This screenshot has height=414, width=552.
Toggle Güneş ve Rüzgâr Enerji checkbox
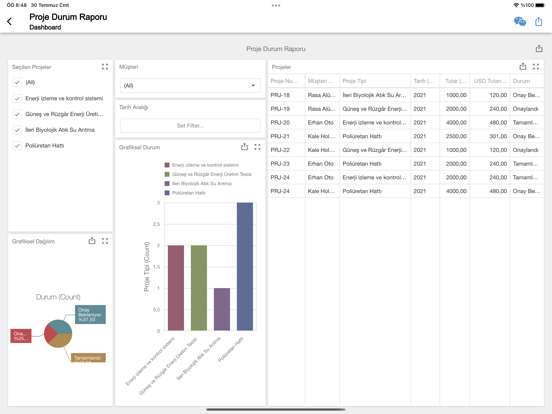(x=17, y=114)
